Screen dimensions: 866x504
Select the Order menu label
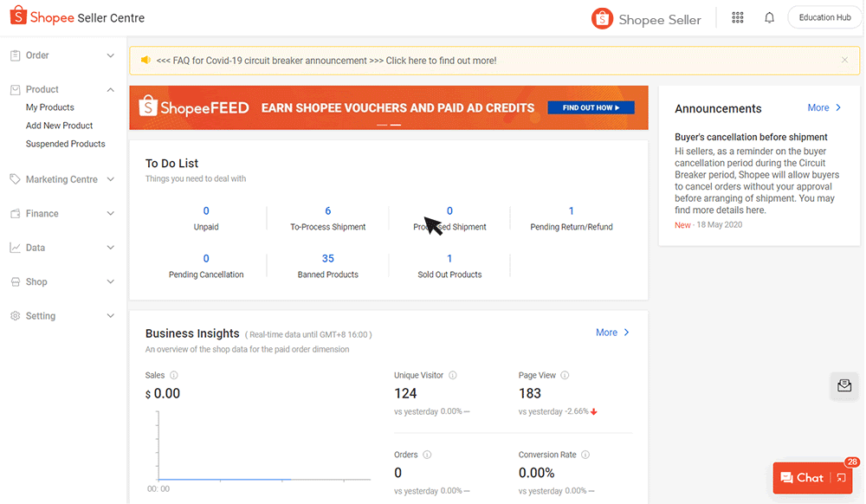coord(37,55)
